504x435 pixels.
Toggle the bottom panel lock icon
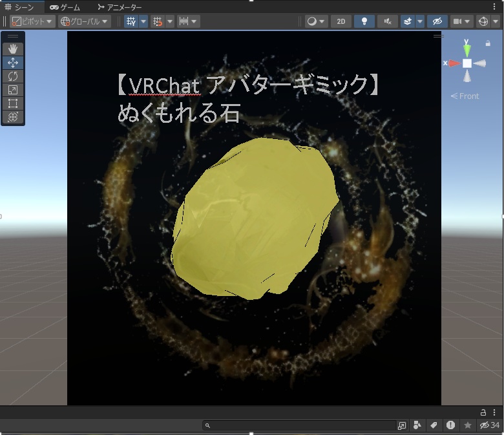(x=483, y=412)
